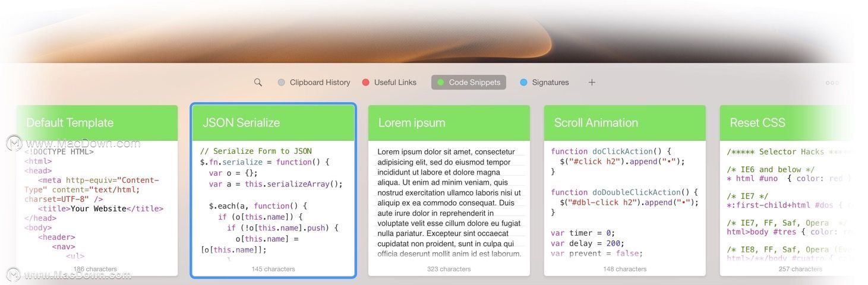
Task: Select the JSON Serialize snippet card
Action: tap(273, 190)
